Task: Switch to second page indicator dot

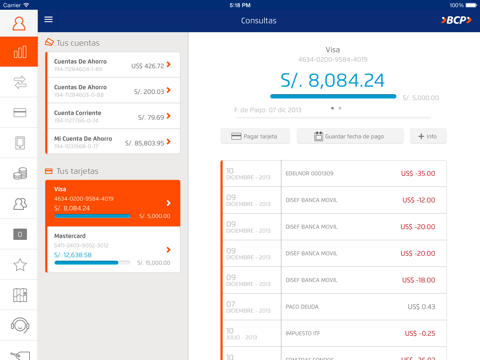Action: tap(340, 108)
